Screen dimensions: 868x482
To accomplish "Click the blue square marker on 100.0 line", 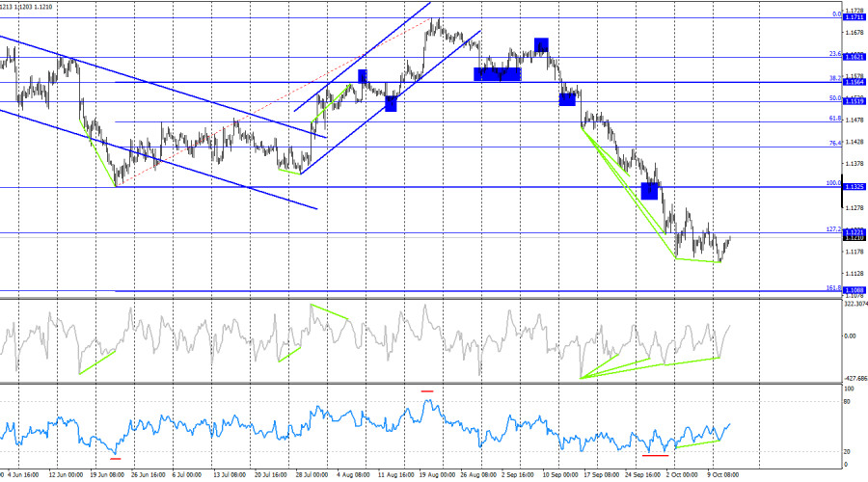I will coord(649,191).
